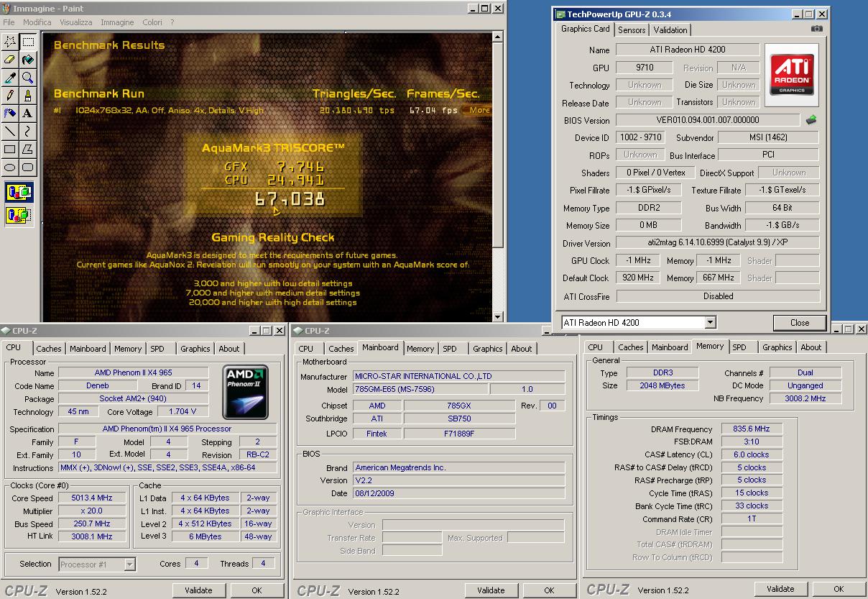Viewport: 868px width, 599px height.
Task: Select the Pencil tool in Paint
Action: (10, 96)
